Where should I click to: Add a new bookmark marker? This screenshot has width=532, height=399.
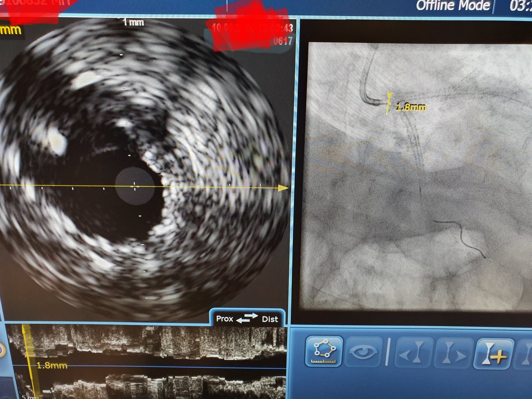pos(493,354)
